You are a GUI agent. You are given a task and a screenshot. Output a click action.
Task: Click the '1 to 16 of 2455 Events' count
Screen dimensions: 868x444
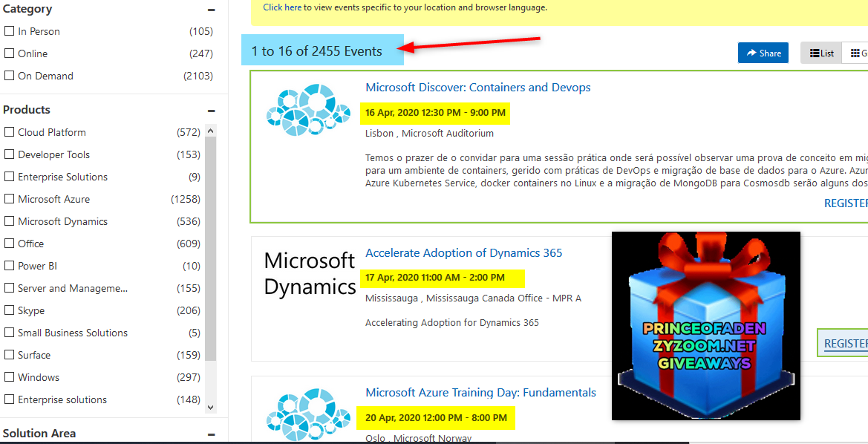click(316, 51)
